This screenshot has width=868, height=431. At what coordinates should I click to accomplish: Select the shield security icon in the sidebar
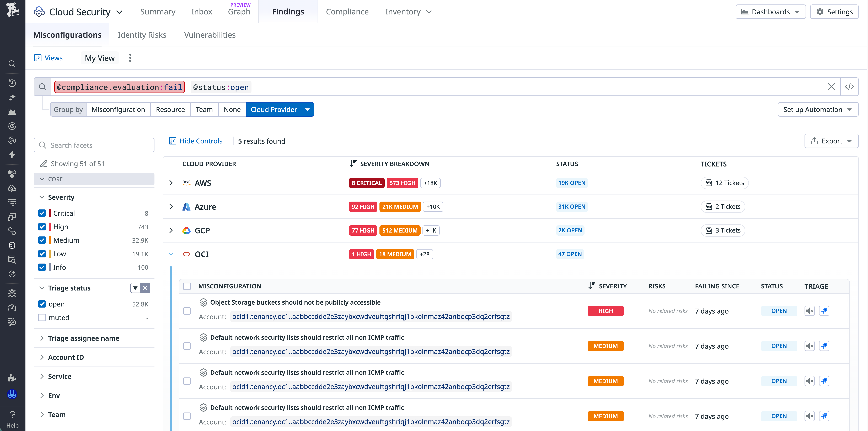pos(12,245)
